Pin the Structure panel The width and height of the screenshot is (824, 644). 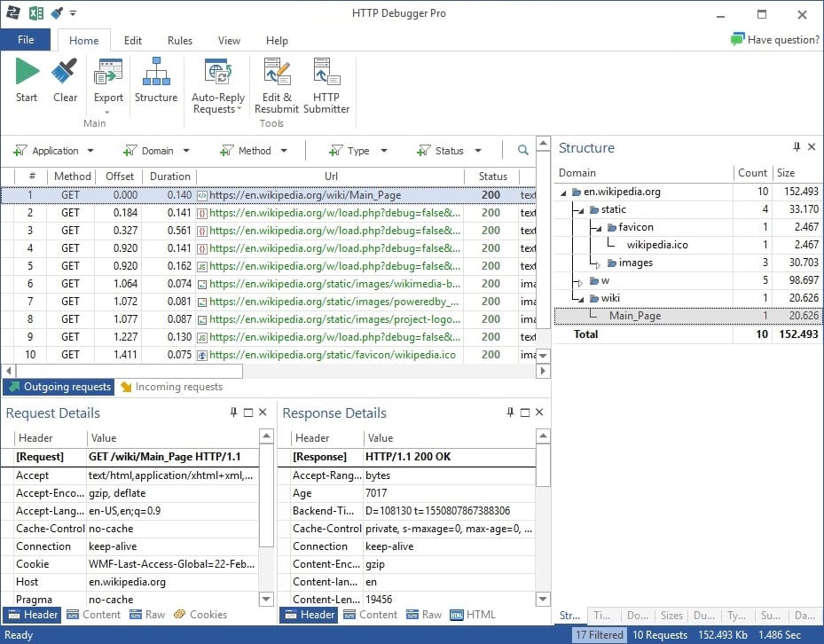click(797, 147)
